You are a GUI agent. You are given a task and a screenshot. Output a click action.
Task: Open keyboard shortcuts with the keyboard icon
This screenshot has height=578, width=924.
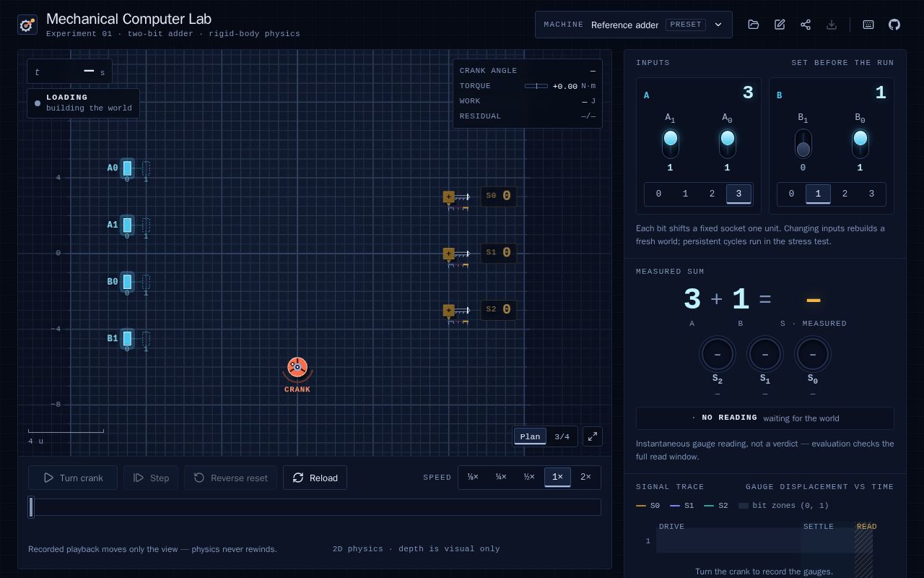point(868,25)
